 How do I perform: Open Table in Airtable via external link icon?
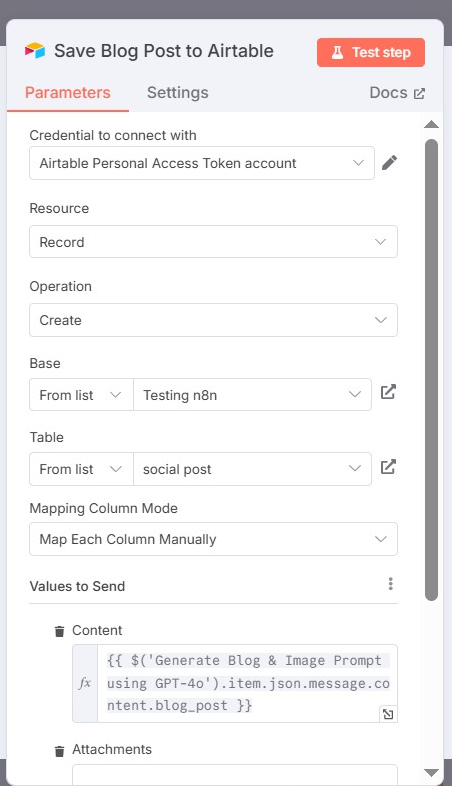[388, 467]
